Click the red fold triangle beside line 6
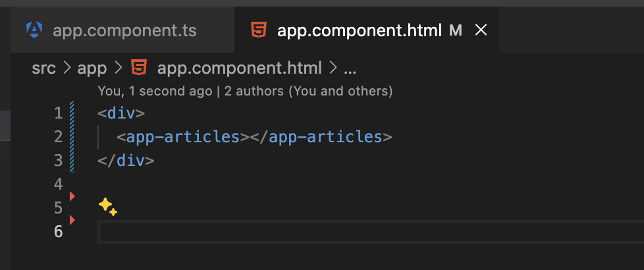The image size is (644, 270). pyautogui.click(x=72, y=219)
